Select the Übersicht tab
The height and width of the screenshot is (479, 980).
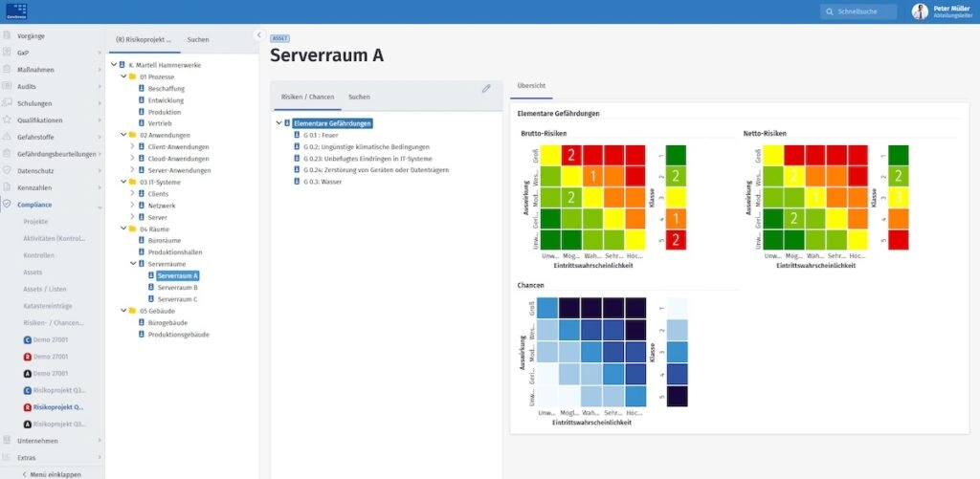[x=531, y=85]
